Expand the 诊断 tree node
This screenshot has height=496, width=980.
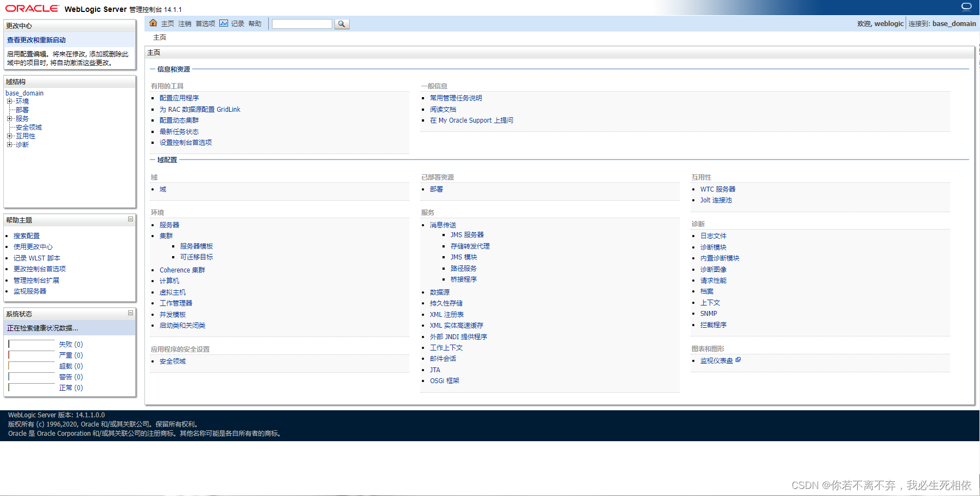(x=9, y=145)
